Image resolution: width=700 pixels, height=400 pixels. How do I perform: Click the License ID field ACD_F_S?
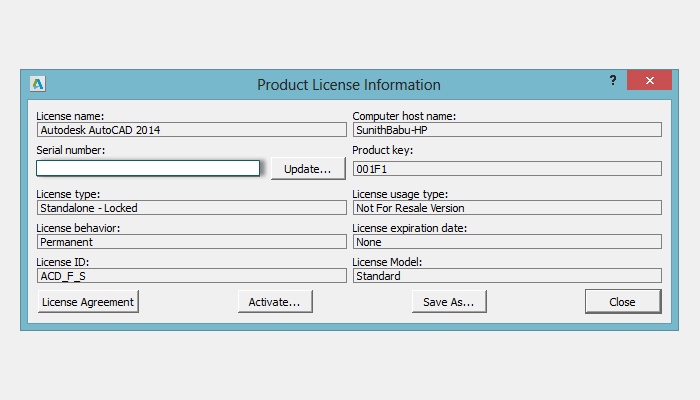(192, 275)
